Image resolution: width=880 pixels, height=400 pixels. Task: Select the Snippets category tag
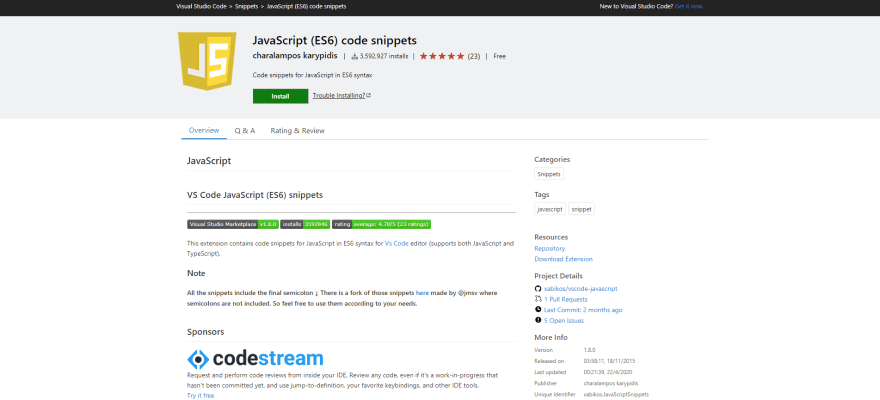[549, 174]
